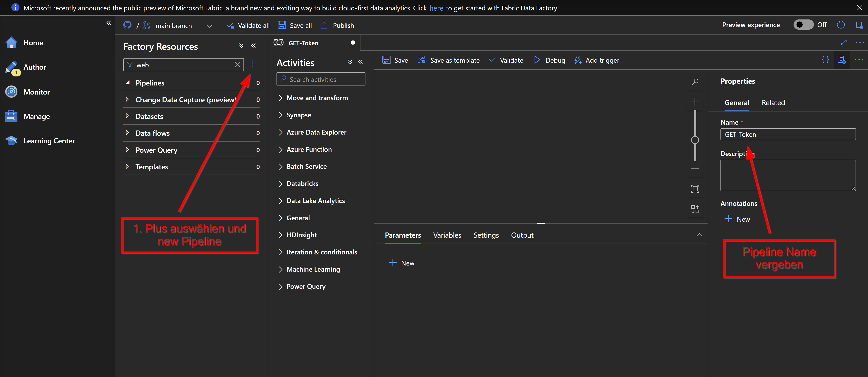
Task: Click the 'here' Fabric link
Action: 436,8
